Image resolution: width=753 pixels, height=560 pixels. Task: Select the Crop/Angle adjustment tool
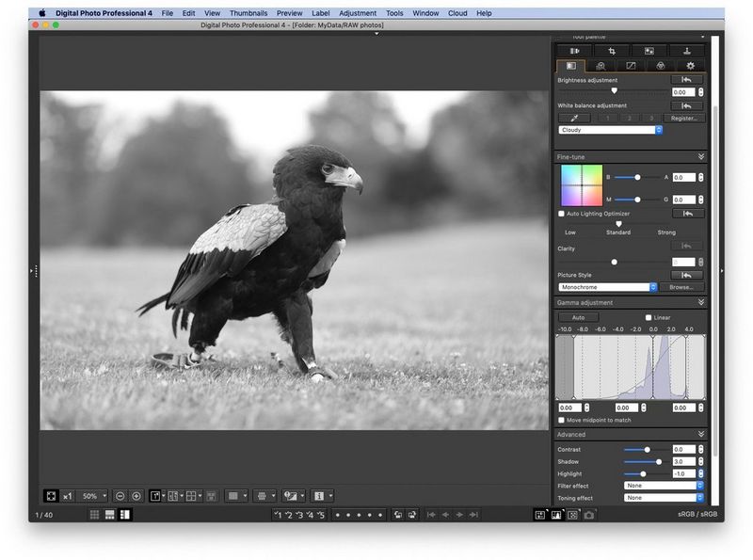613,50
